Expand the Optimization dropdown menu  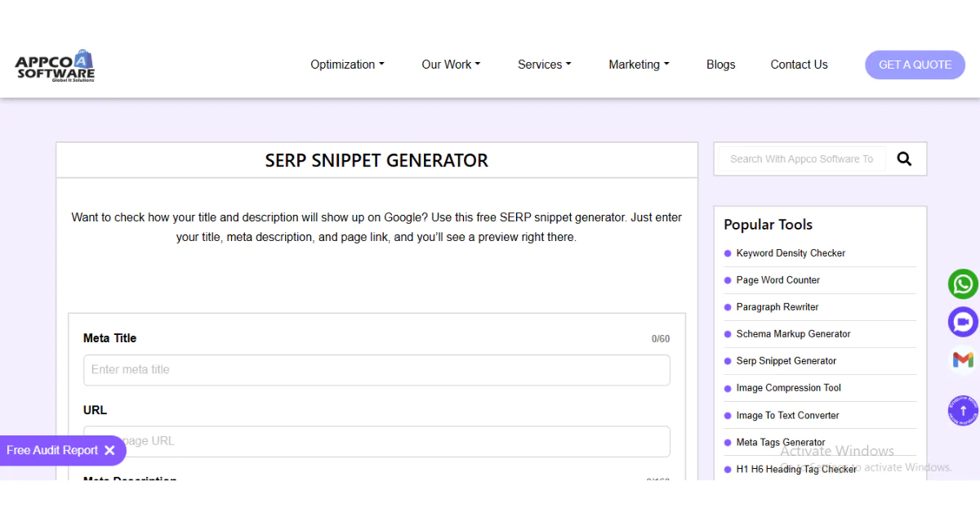coord(347,65)
